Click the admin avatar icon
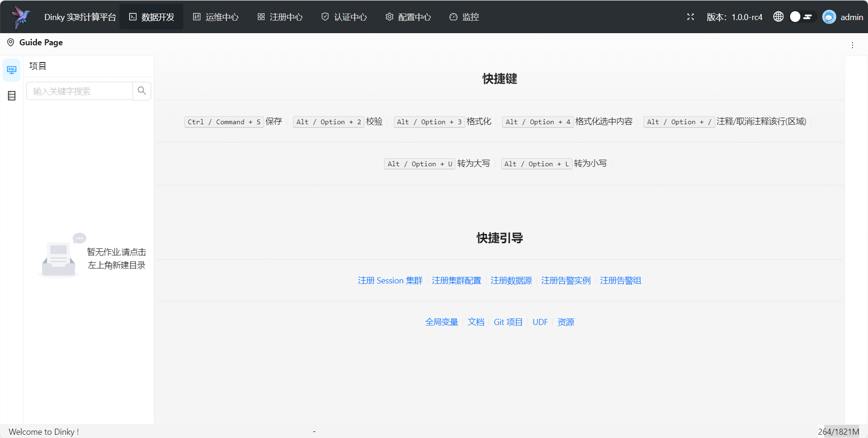868x438 pixels. (829, 17)
